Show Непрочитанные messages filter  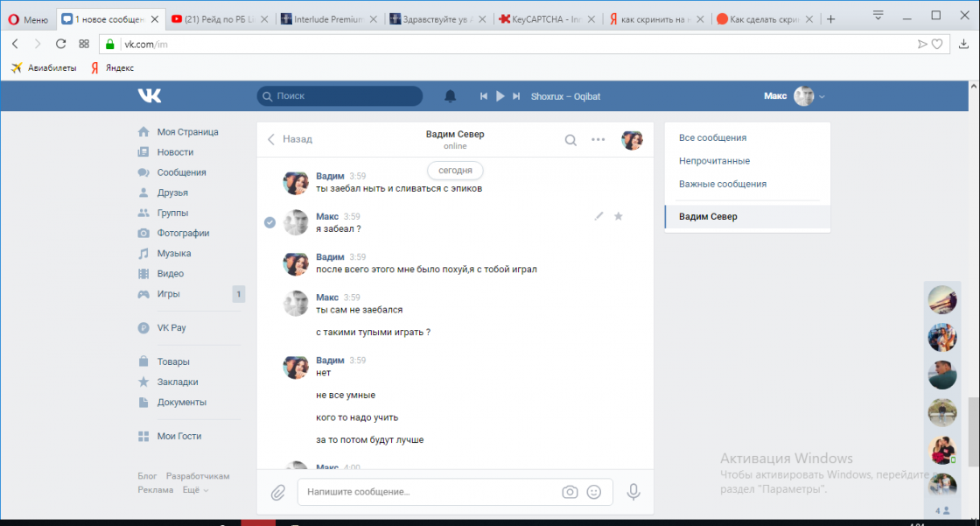[x=714, y=161]
